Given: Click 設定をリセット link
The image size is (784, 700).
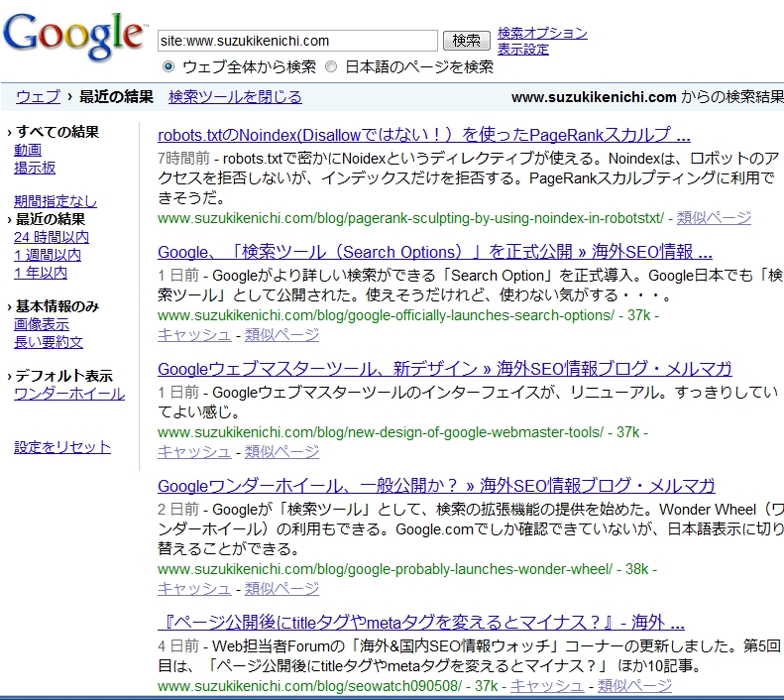Looking at the screenshot, I should 62,446.
